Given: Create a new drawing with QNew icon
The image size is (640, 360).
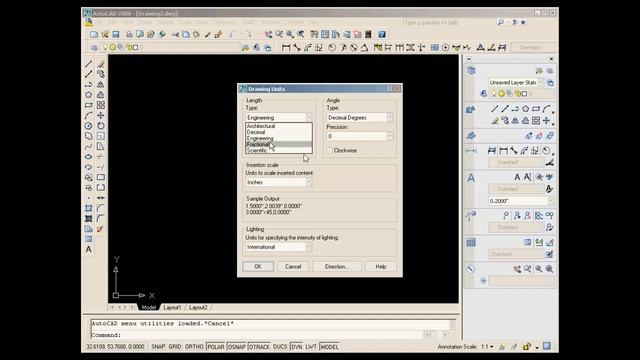Looking at the screenshot, I should coord(94,34).
